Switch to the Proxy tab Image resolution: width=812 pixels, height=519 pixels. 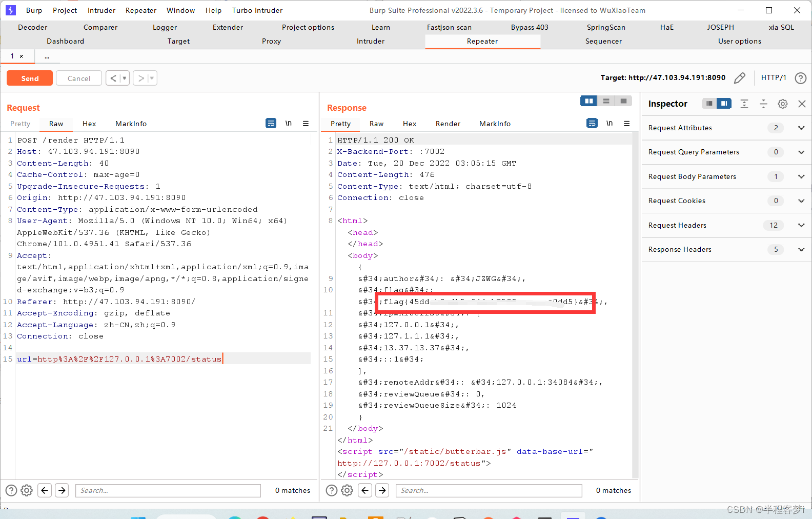pyautogui.click(x=271, y=41)
